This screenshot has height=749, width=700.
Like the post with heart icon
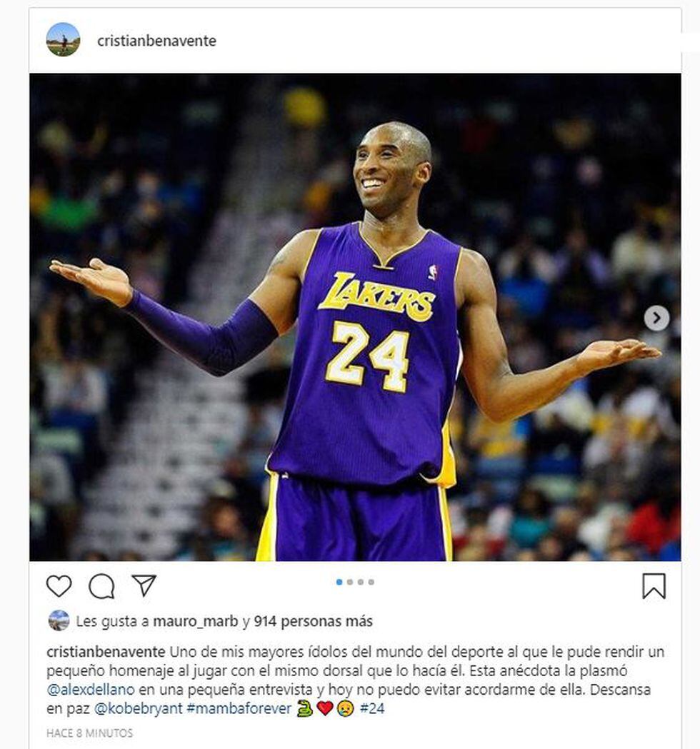coord(59,585)
